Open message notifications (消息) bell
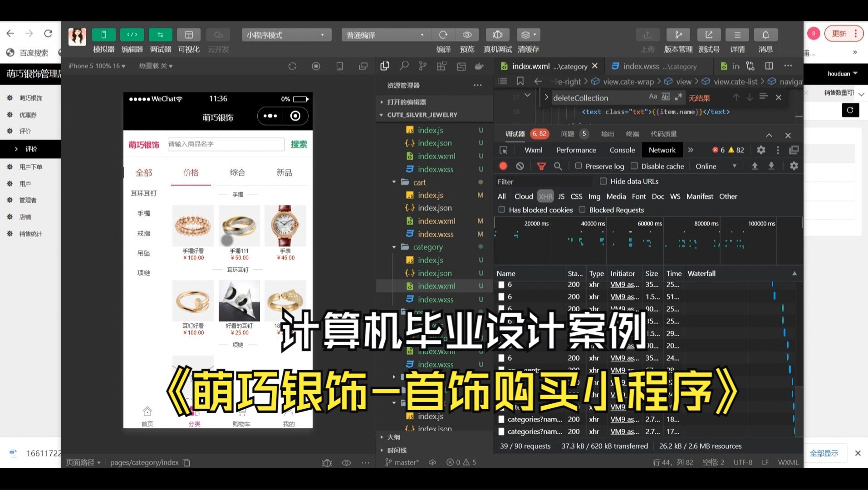 point(765,35)
